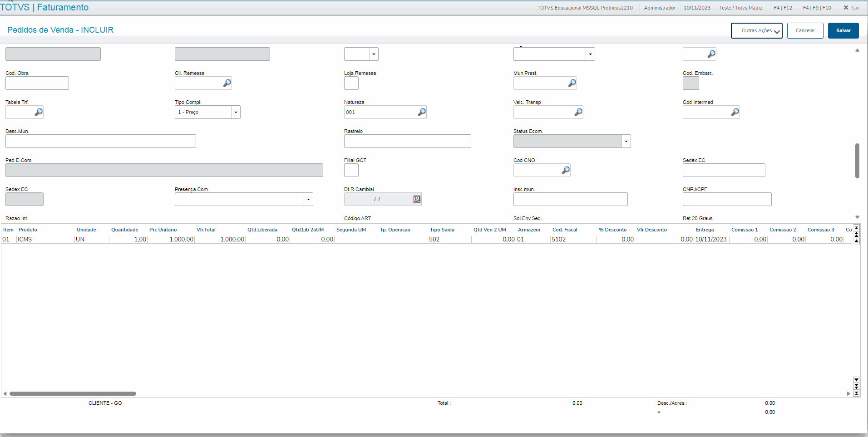This screenshot has width=868, height=437.
Task: Expand the Tipo Compl. dropdown
Action: coord(236,112)
